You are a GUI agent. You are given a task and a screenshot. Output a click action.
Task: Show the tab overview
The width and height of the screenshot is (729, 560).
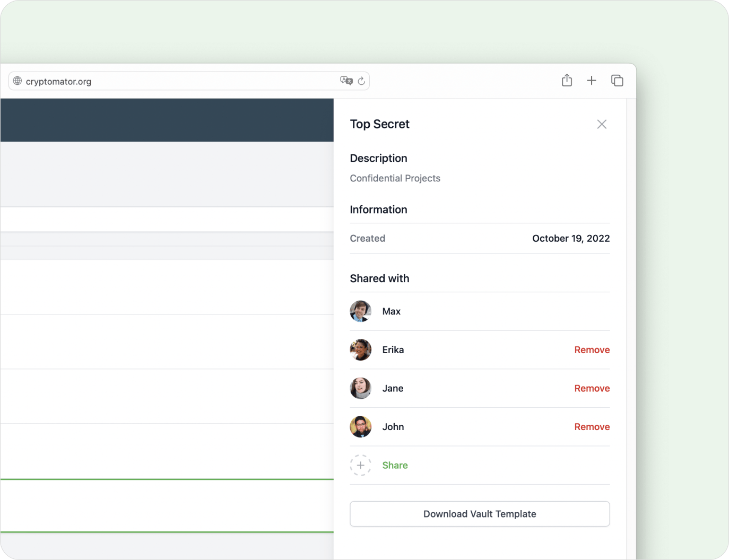(617, 80)
